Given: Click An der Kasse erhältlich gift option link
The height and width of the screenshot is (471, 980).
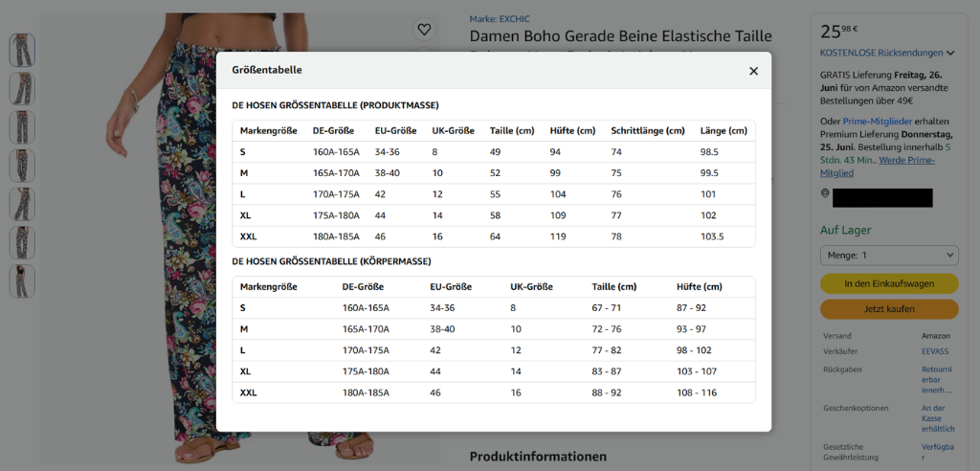Looking at the screenshot, I should 938,418.
